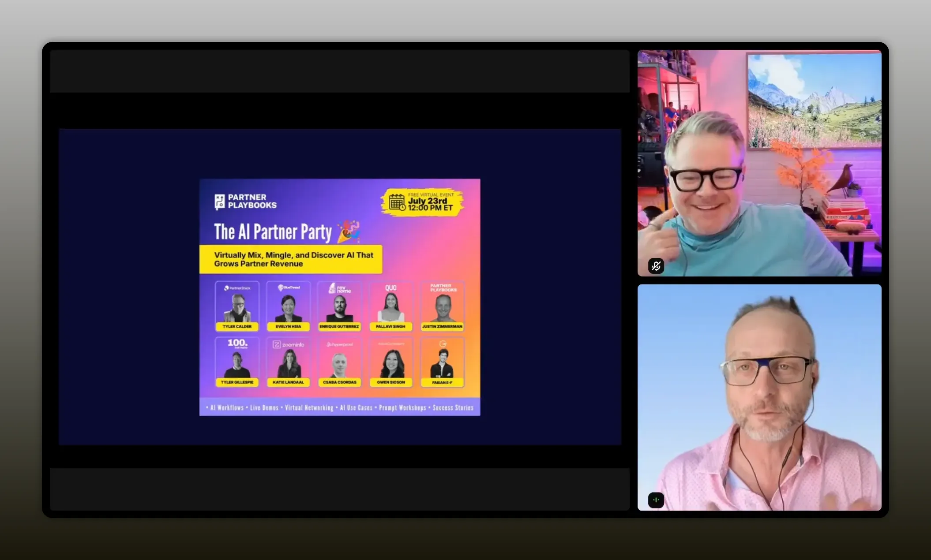Click the orange G logo above Fabian E-F
Screen dimensions: 931x560
(x=443, y=344)
